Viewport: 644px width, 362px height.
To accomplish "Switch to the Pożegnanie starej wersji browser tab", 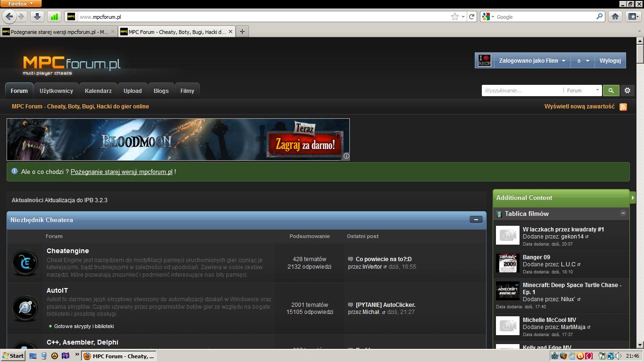I will click(x=58, y=32).
